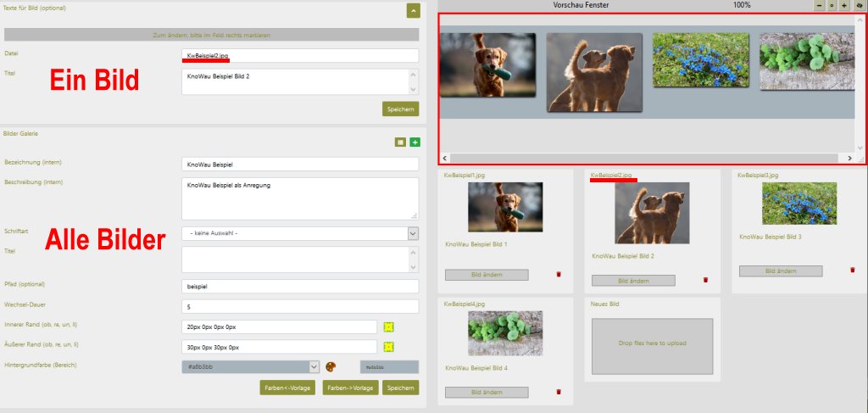Viewport: 868px width, 413px height.
Task: Zoom out the preview with minus button
Action: [818, 5]
